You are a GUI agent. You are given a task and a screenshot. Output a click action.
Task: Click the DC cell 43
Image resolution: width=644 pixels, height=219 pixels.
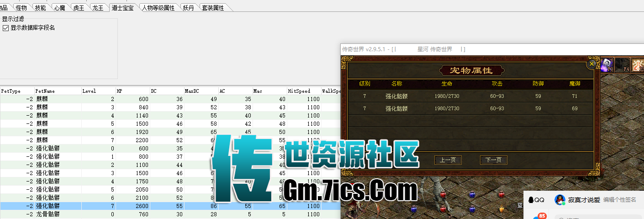tap(167, 115)
